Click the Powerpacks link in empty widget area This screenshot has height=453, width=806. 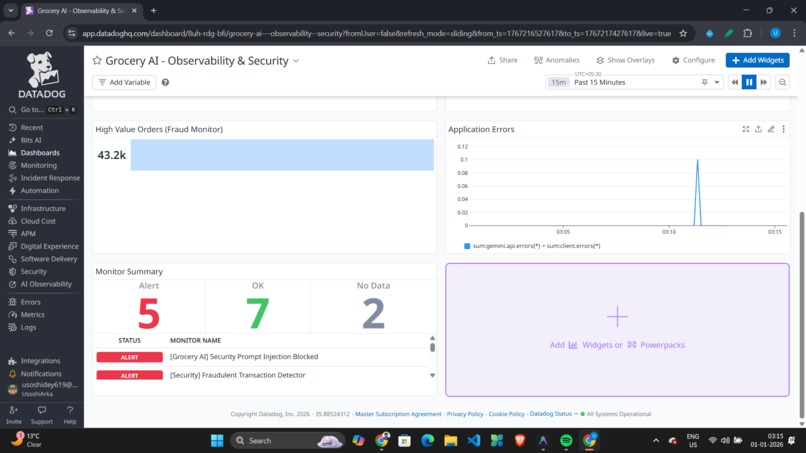(656, 345)
